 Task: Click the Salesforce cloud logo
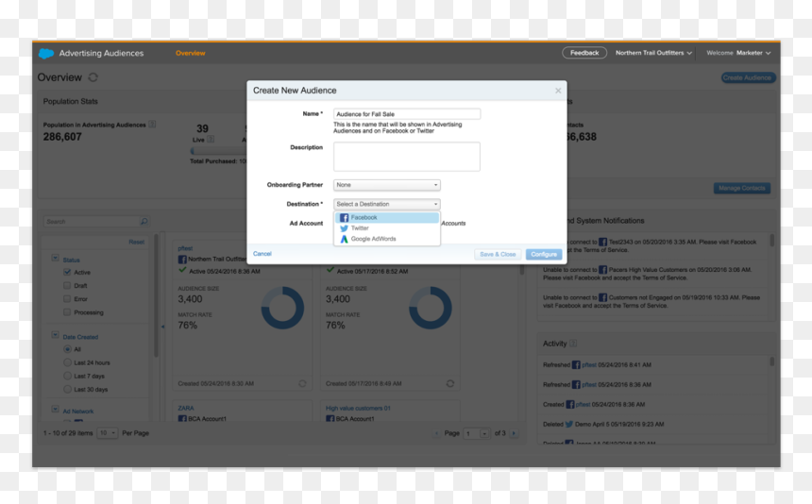pyautogui.click(x=46, y=53)
